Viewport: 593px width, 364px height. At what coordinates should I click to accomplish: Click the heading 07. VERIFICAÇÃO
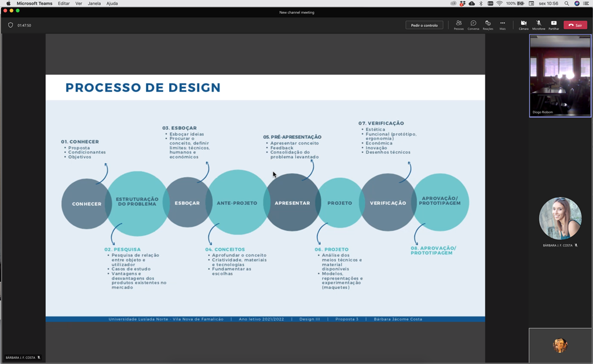coord(381,123)
